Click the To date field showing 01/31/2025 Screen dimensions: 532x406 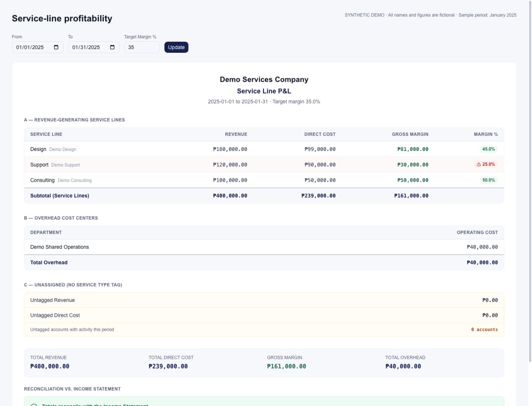pos(94,47)
